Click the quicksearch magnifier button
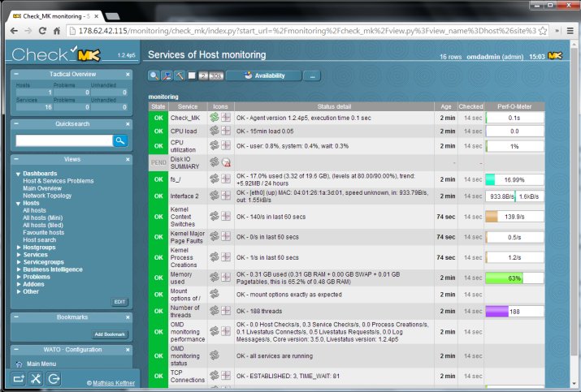Image resolution: width=581 pixels, height=392 pixels. 120,140
